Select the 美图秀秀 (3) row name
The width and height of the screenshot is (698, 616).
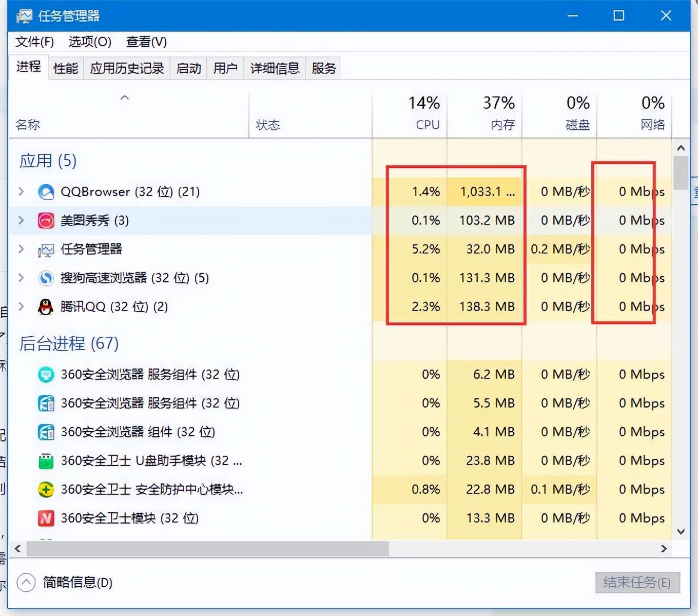[x=95, y=221]
